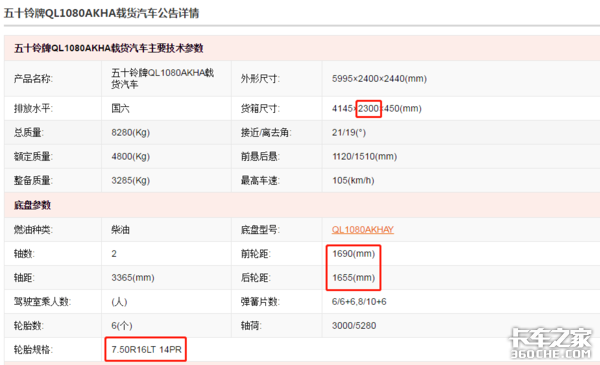Viewport: 600px width, 365px height.
Task: Click the 21/19(°) approach departure angle value
Action: [349, 132]
